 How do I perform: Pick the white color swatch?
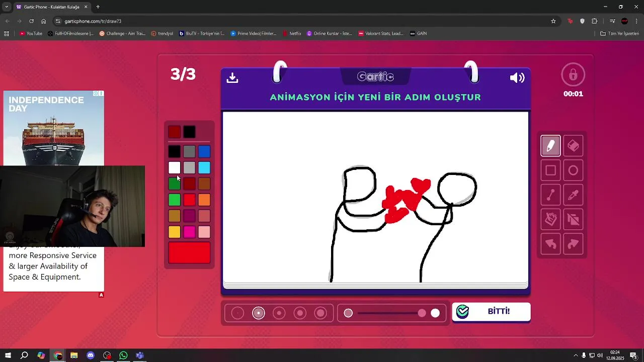coord(174,167)
